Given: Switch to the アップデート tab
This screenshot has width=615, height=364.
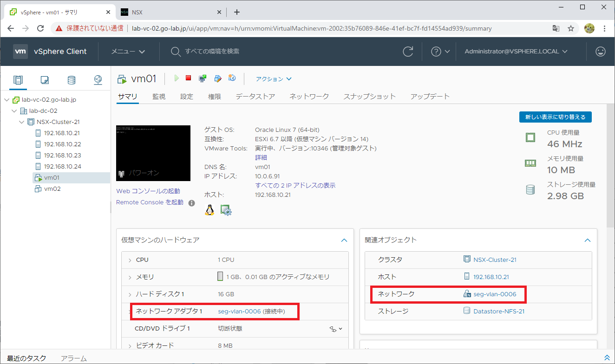Looking at the screenshot, I should click(430, 97).
